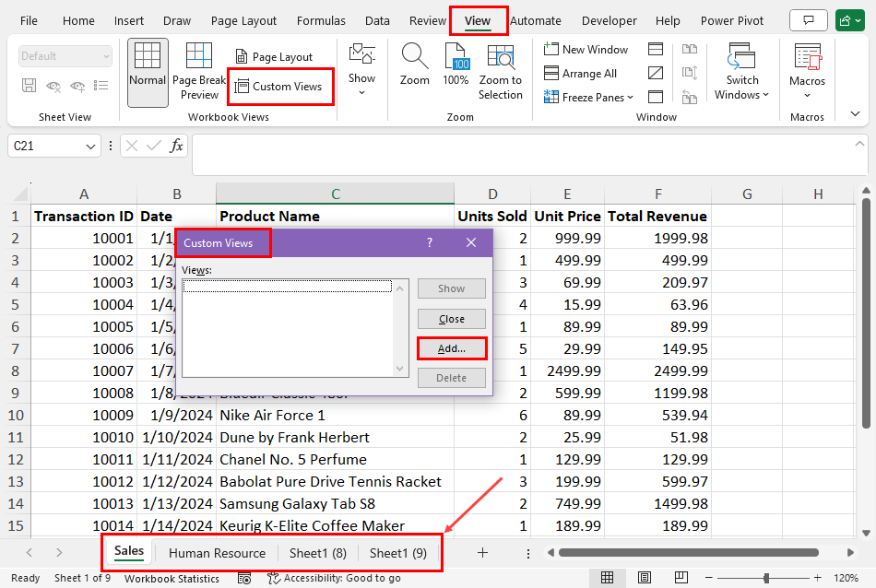
Task: Open the Formulas ribbon tab
Action: coord(321,20)
